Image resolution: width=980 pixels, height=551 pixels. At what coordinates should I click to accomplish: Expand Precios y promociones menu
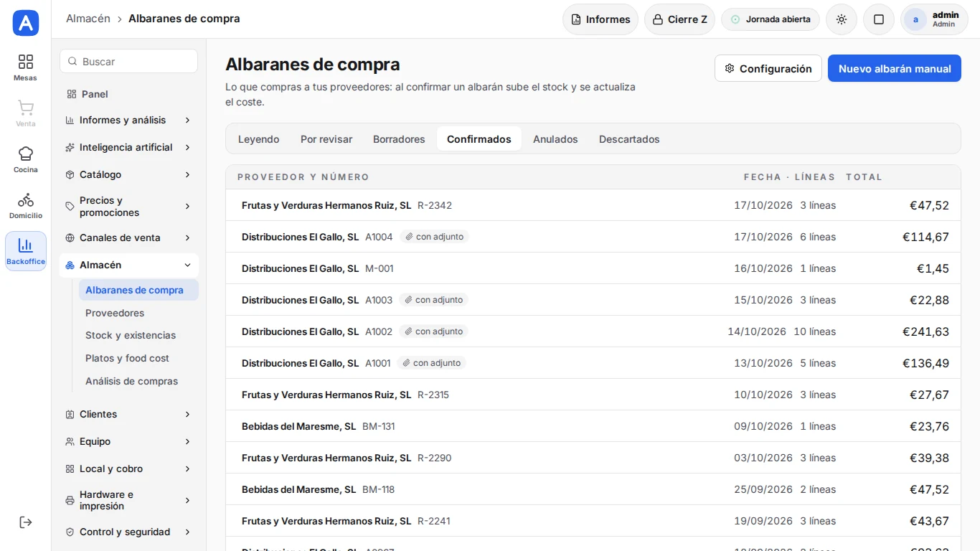tap(128, 207)
